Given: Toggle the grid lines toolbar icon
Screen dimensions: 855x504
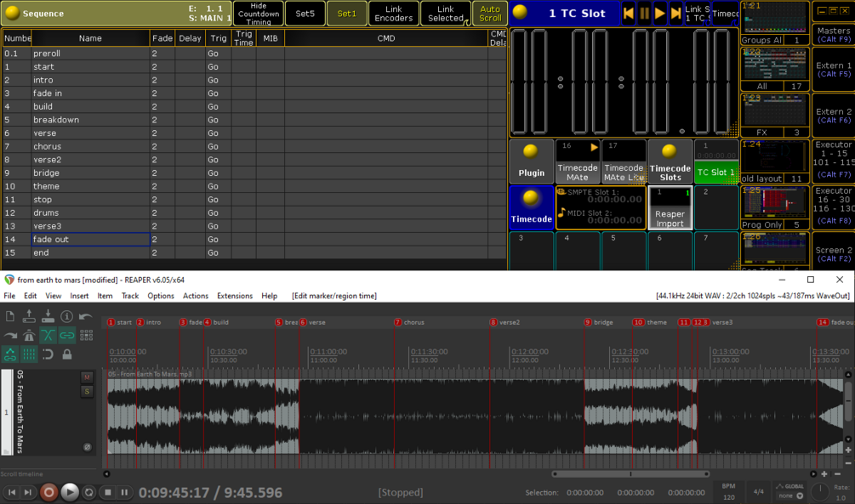Looking at the screenshot, I should click(29, 354).
